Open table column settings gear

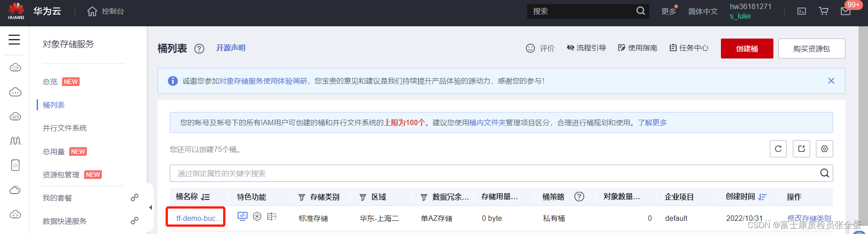pyautogui.click(x=824, y=149)
